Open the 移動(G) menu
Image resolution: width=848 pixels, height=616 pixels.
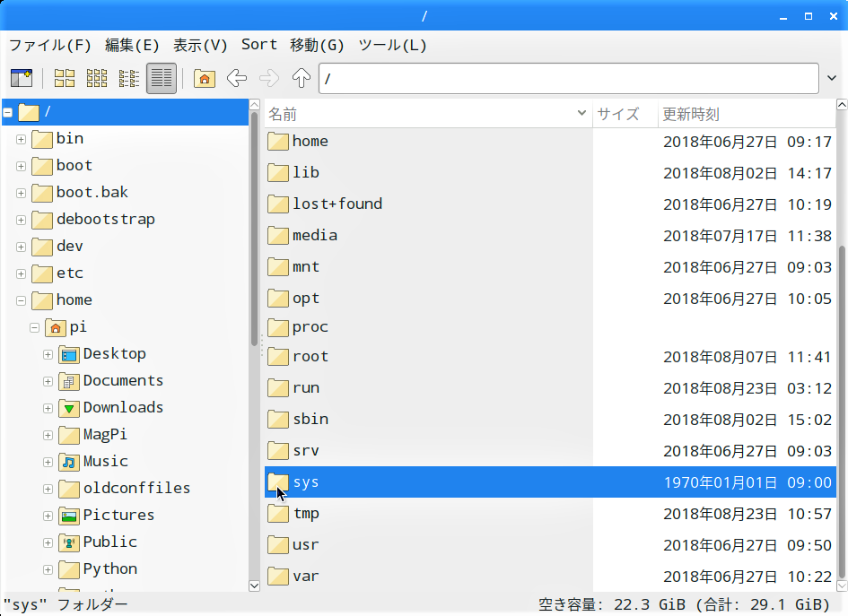point(317,45)
